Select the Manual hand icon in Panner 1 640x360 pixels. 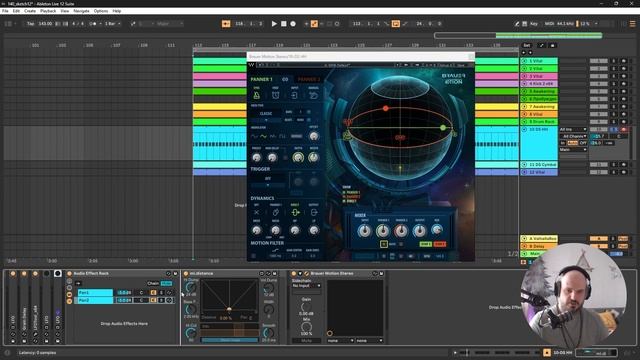(313, 95)
